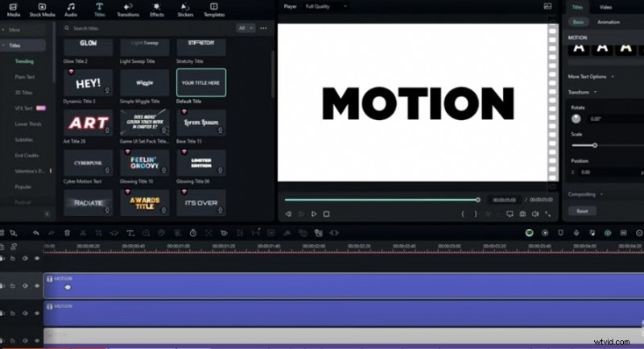Click the three-dots more options icon beside the All filter
This screenshot has height=349, width=644.
tap(263, 27)
